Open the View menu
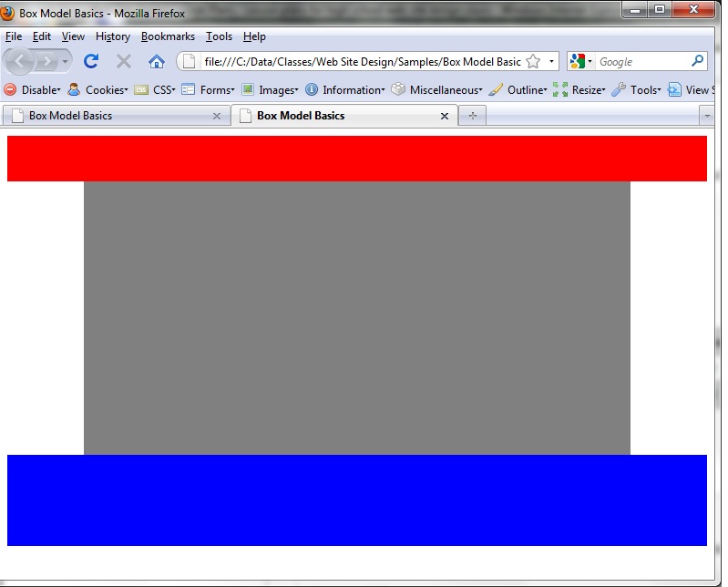The height and width of the screenshot is (587, 728). pos(73,36)
